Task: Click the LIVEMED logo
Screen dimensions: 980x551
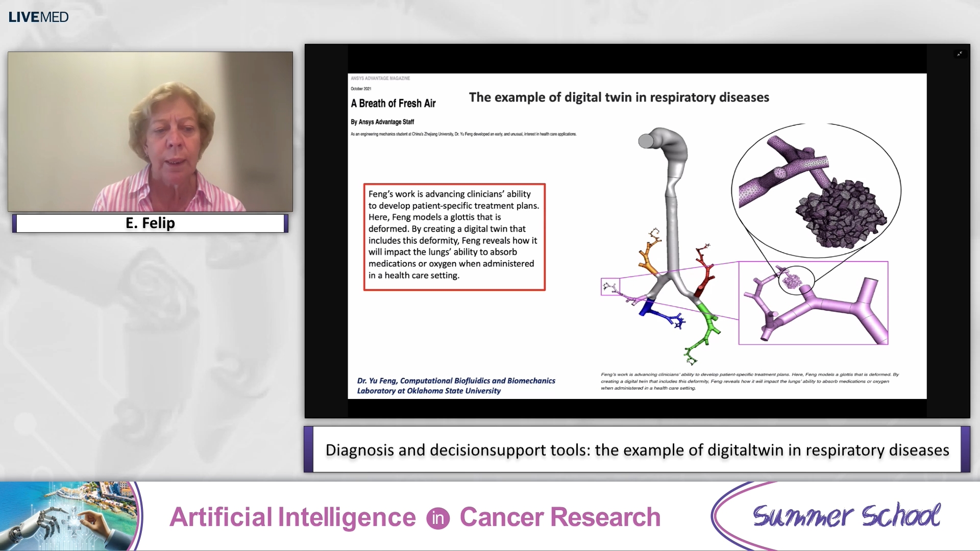Action: (x=38, y=17)
